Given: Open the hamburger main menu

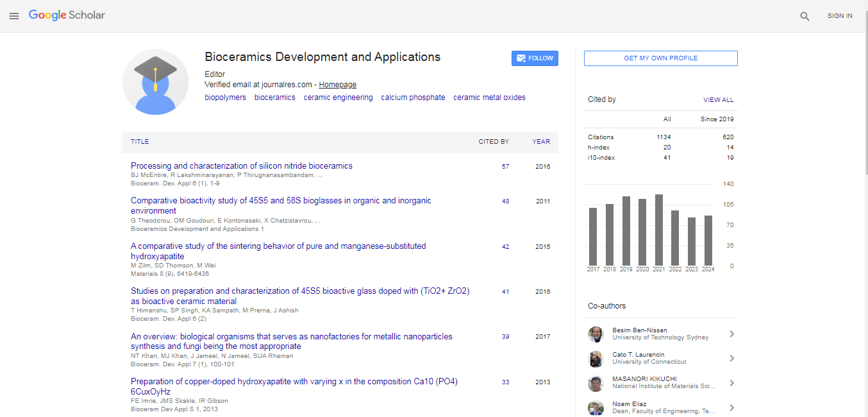Looking at the screenshot, I should coord(14,16).
